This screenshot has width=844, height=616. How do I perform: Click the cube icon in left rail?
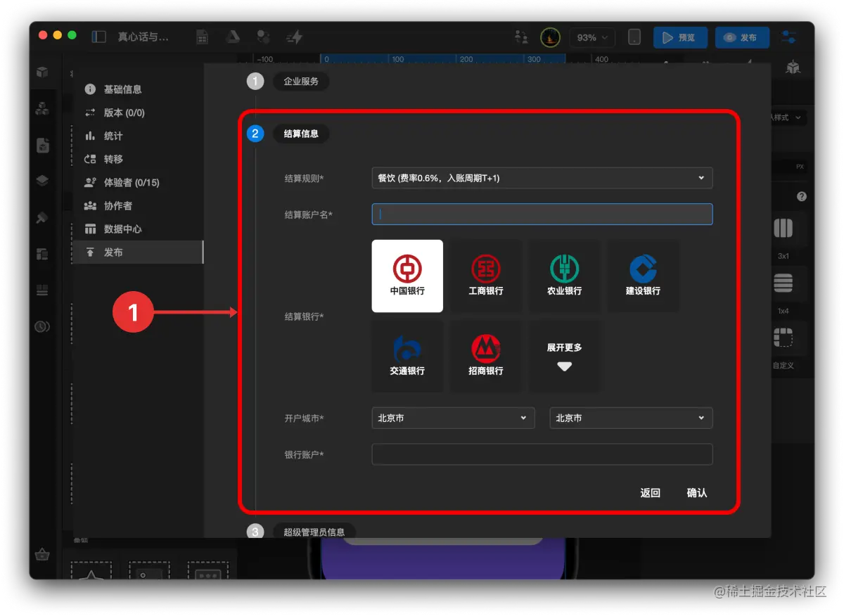[42, 72]
